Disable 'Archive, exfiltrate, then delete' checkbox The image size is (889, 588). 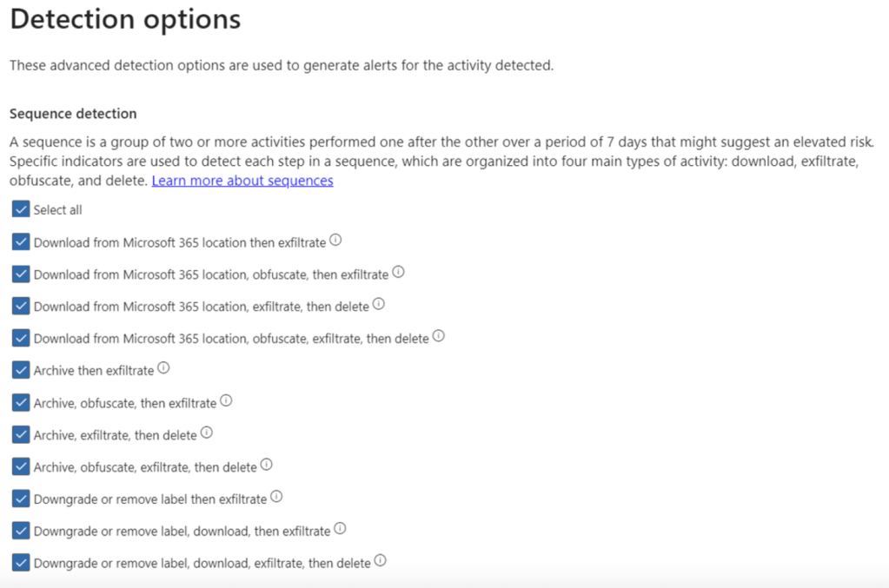[21, 433]
